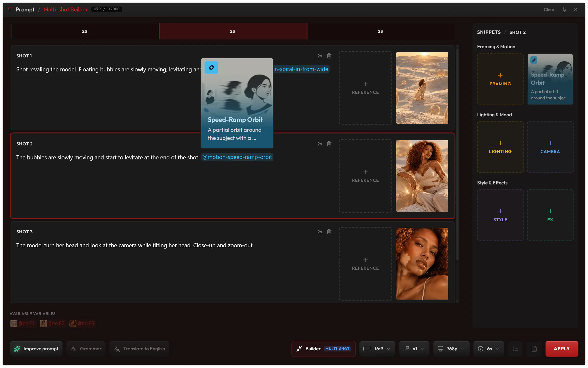Viewport: 588px width, 368px height.
Task: Open the Shot 2 seated model thumbnail
Action: [x=422, y=176]
